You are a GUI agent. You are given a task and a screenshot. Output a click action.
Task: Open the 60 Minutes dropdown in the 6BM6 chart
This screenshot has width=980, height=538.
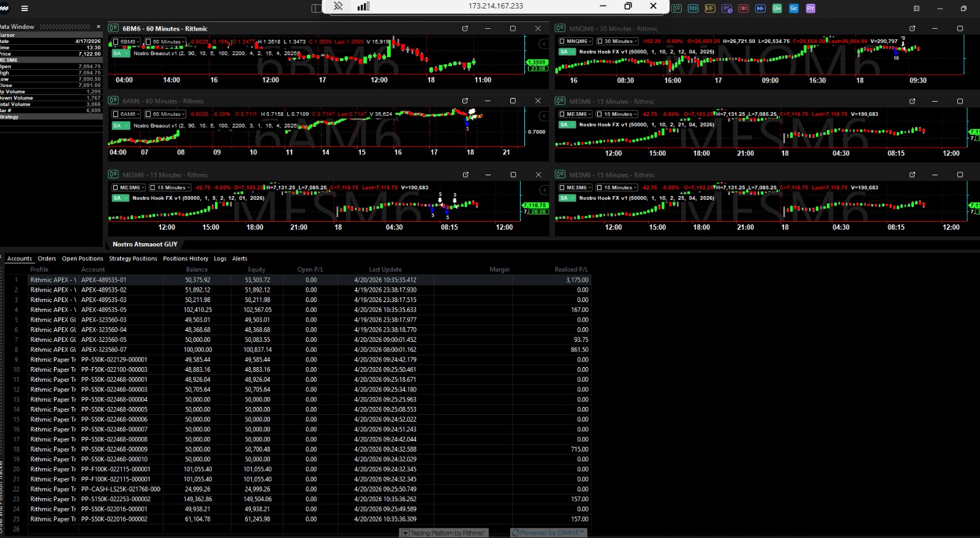165,42
